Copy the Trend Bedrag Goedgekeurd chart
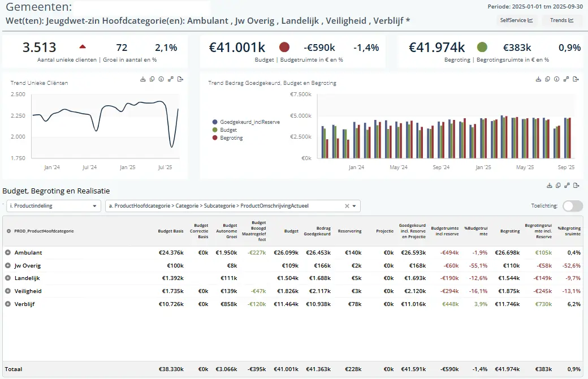 (548, 79)
